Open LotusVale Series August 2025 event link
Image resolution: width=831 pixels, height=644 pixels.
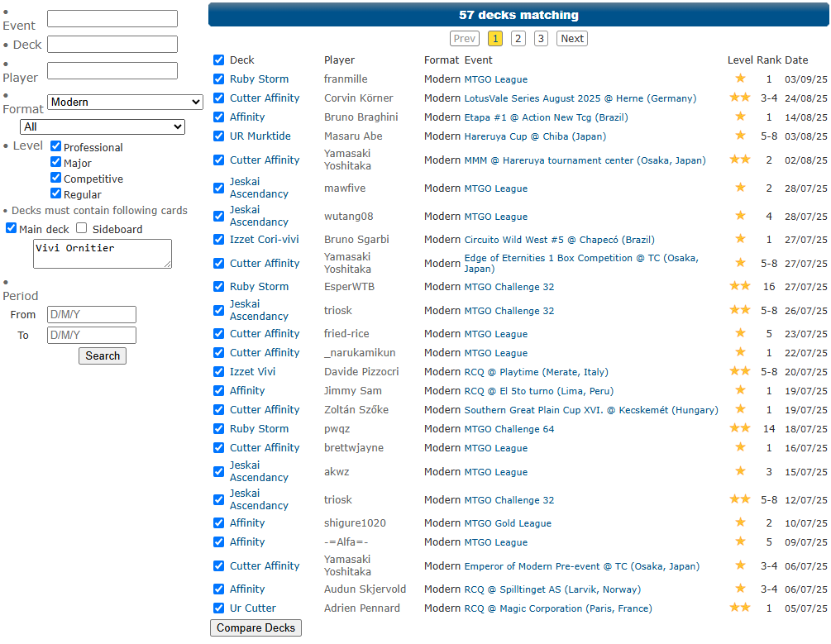tap(580, 98)
